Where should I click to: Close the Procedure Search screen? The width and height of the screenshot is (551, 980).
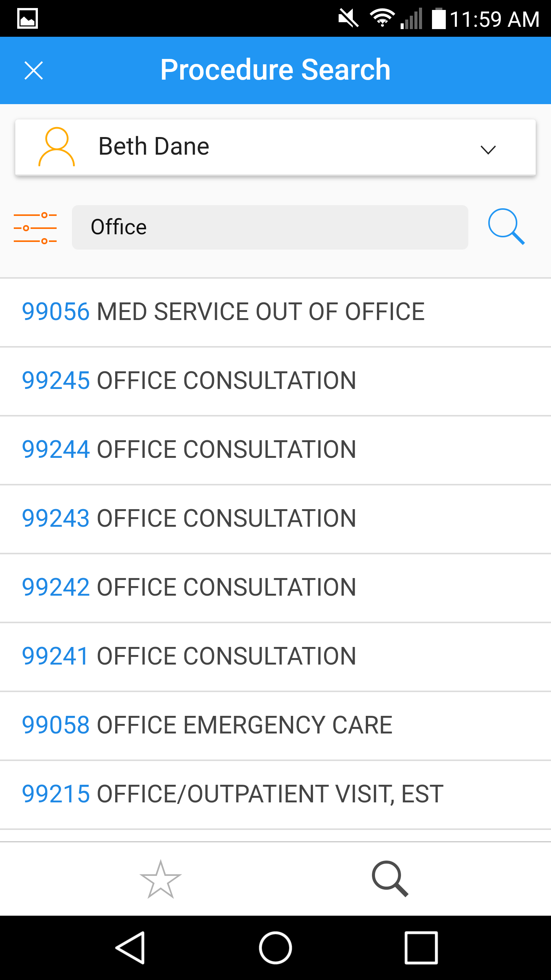click(x=34, y=70)
